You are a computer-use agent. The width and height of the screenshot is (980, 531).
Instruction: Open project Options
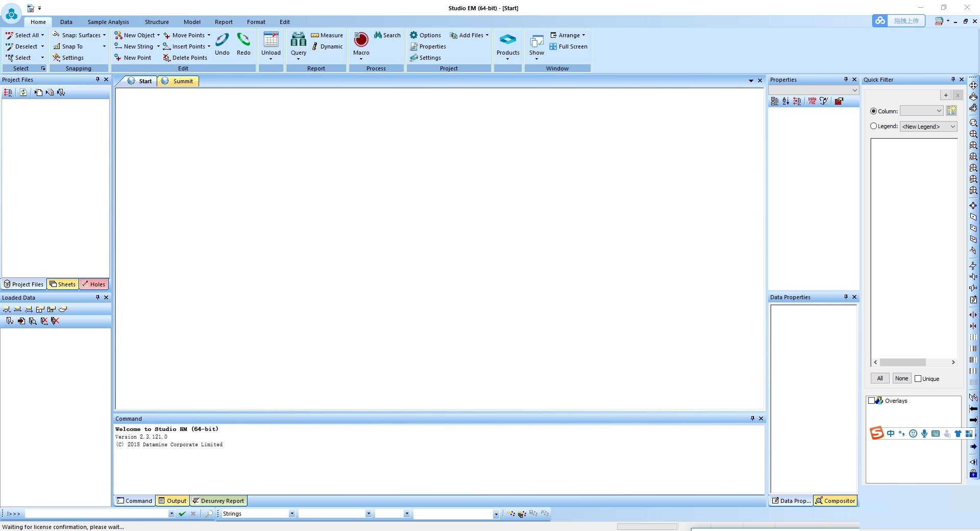tap(426, 35)
